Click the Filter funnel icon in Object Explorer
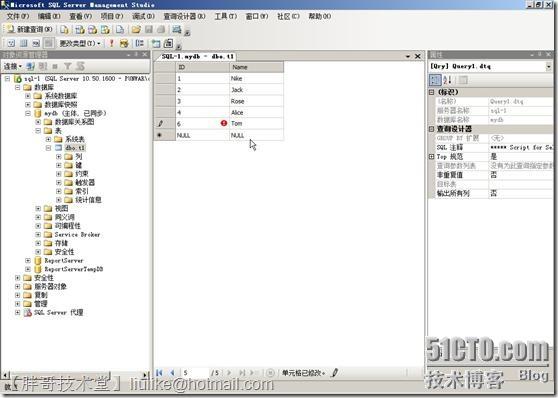The width and height of the screenshot is (558, 398). tap(68, 66)
